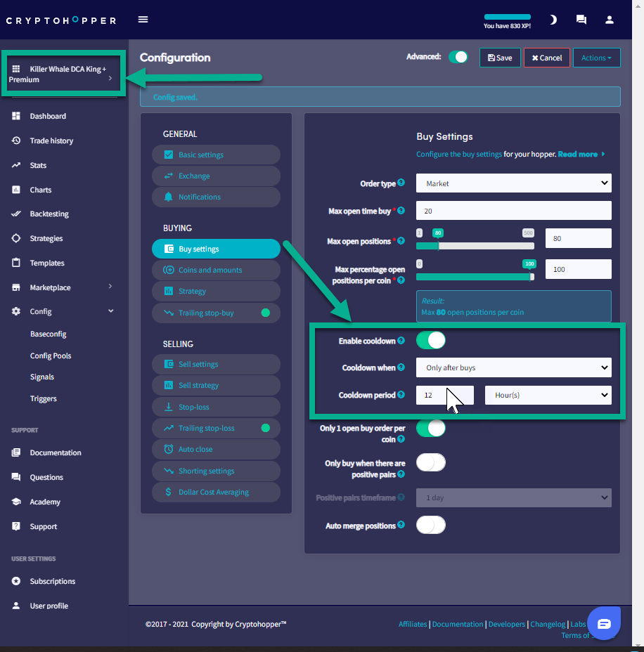Screen dimensions: 644x652
Task: Open the chat messages icon in header
Action: click(581, 20)
